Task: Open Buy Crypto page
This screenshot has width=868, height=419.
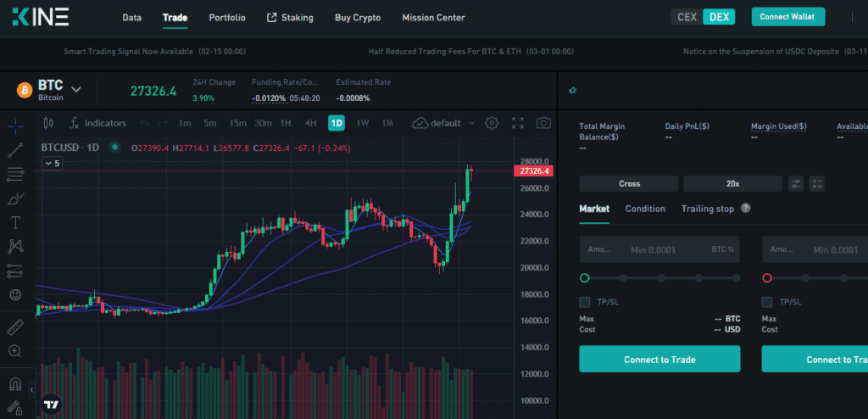Action: coord(358,18)
